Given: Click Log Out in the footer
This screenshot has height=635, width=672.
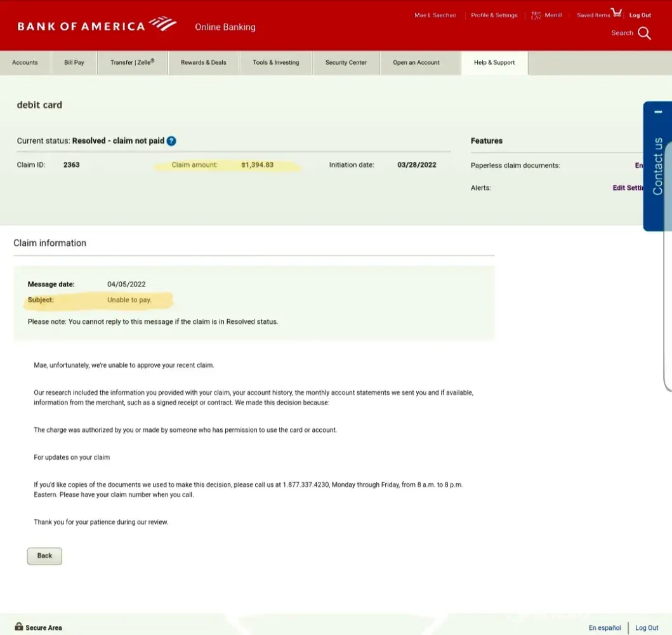Looking at the screenshot, I should click(x=647, y=628).
